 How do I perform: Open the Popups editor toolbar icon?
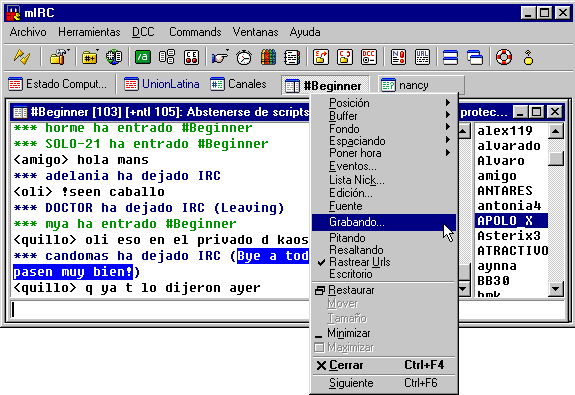[x=167, y=57]
